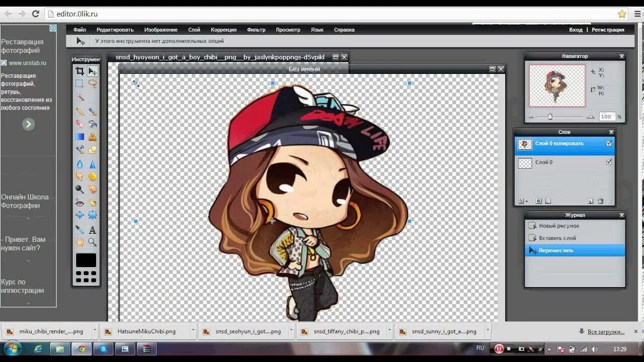Select the Dodge tool
The width and height of the screenshot is (644, 362).
pyautogui.click(x=79, y=190)
